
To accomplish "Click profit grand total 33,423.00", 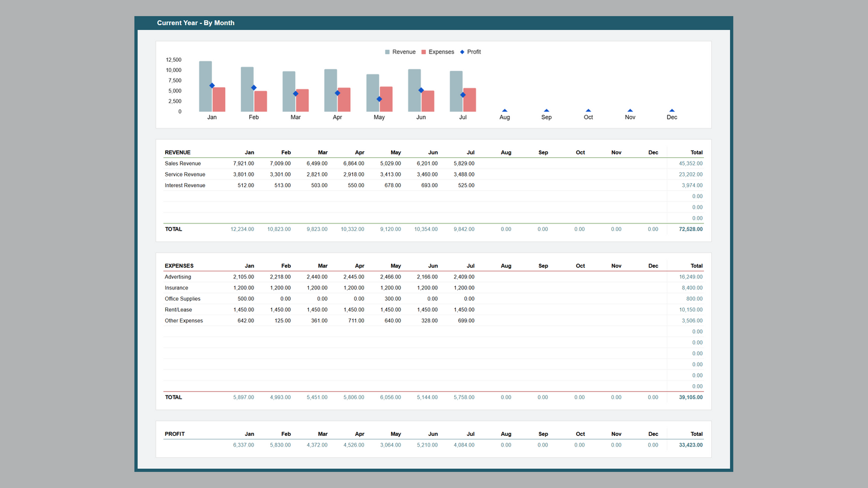I will [691, 445].
